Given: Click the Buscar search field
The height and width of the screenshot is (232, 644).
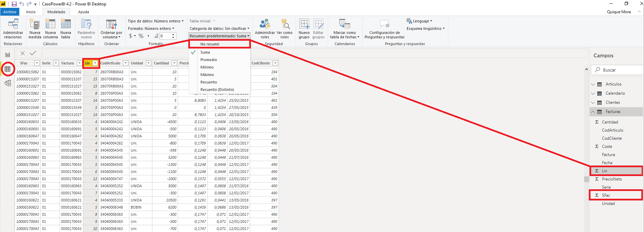Looking at the screenshot, I should coord(617,70).
